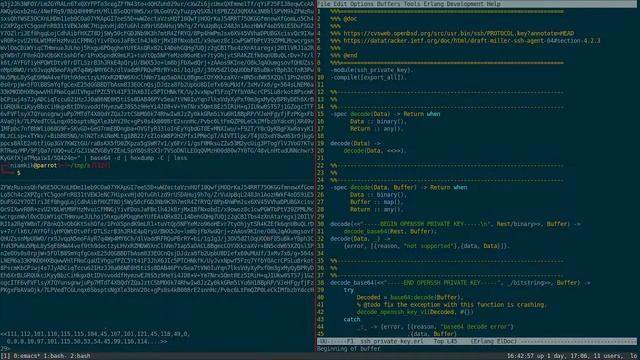The width and height of the screenshot is (640, 360).
Task: Click the catch keyword on line 43
Action: pos(351,319)
